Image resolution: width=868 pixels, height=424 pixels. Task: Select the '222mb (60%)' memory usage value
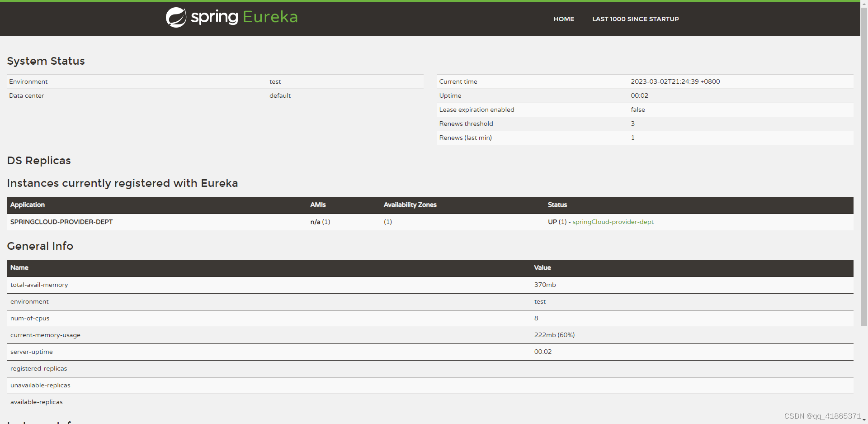(x=554, y=335)
